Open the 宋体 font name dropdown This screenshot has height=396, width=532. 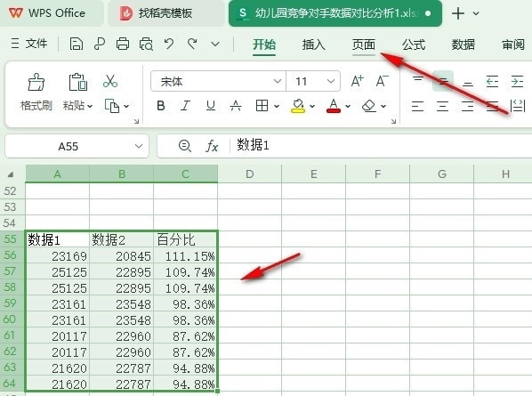point(278,82)
